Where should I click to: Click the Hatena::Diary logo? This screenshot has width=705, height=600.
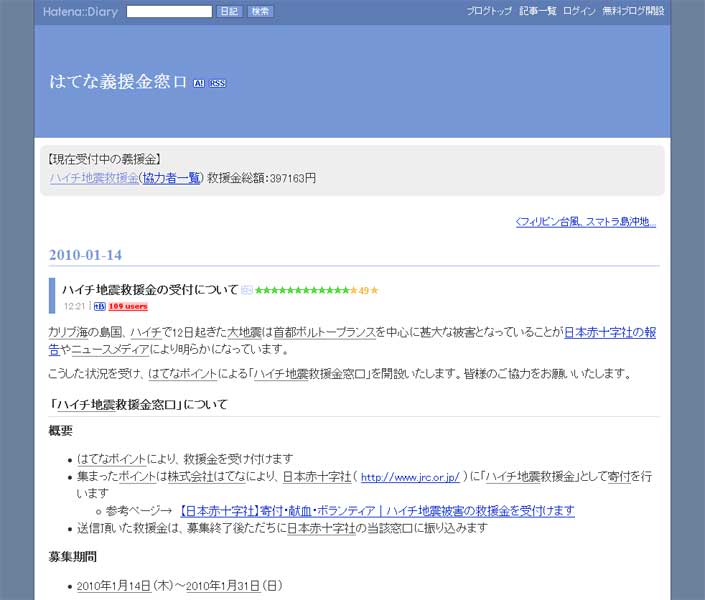point(80,12)
